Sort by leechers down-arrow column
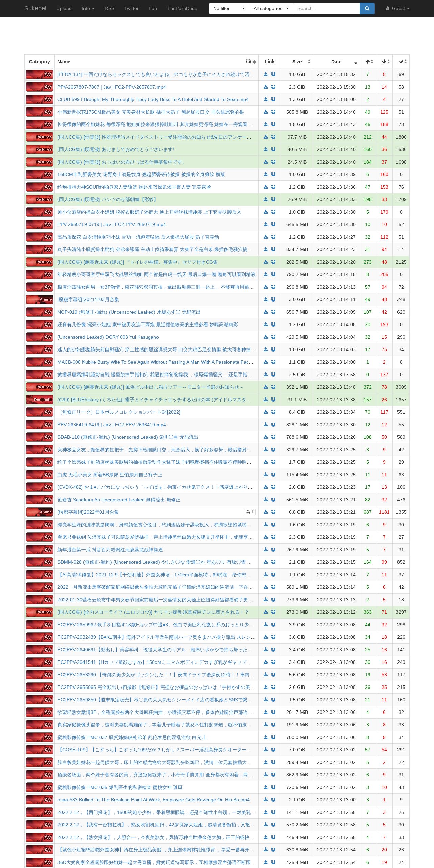The image size is (434, 868). coord(384,62)
